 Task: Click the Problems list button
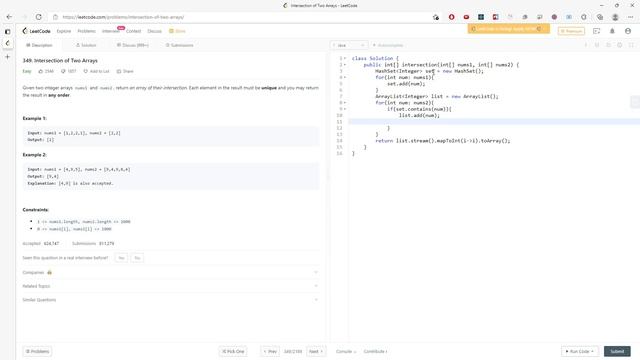(x=37, y=351)
